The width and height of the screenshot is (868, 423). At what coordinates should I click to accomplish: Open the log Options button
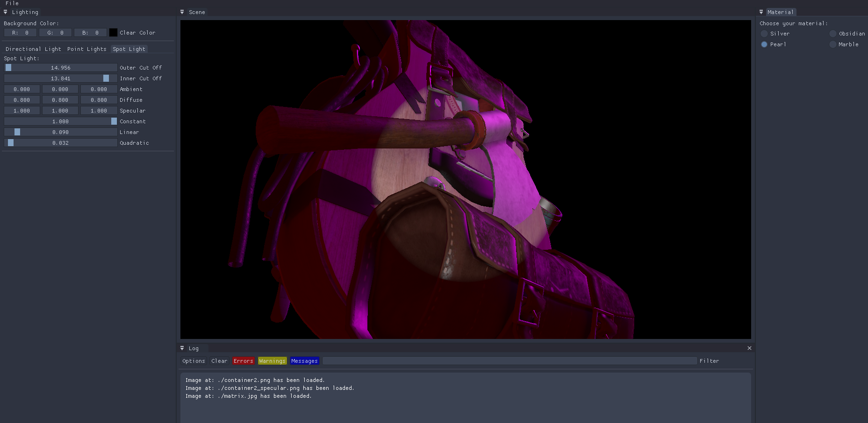point(194,361)
